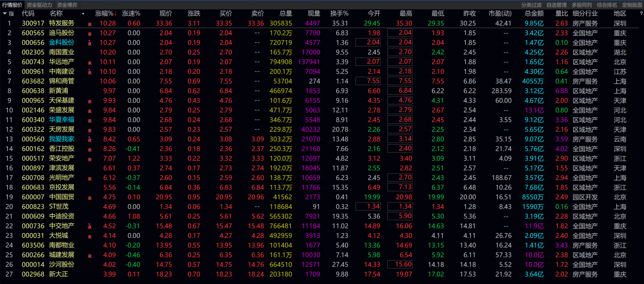Image resolution: width=644 pixels, height=284 pixels.
Task: Click the R marker beside 城建发展
Action: (x=90, y=256)
